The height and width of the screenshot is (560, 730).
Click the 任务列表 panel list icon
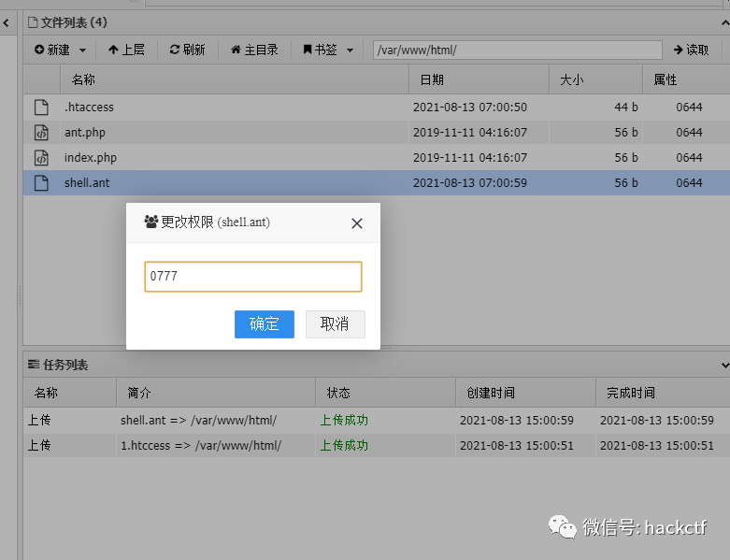click(x=33, y=365)
